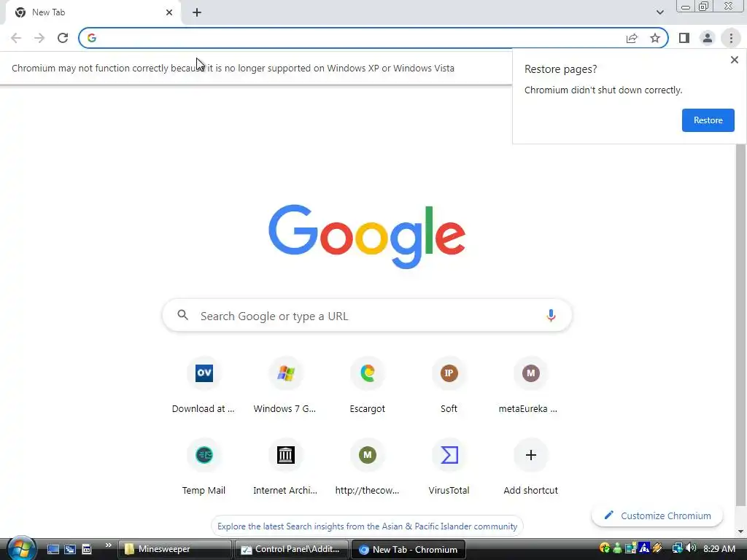This screenshot has height=560, width=747.
Task: Click the 'Restore pages?' heading
Action: [560, 69]
